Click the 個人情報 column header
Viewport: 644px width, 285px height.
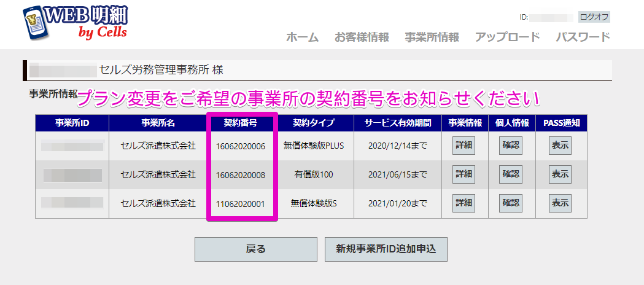click(x=512, y=123)
